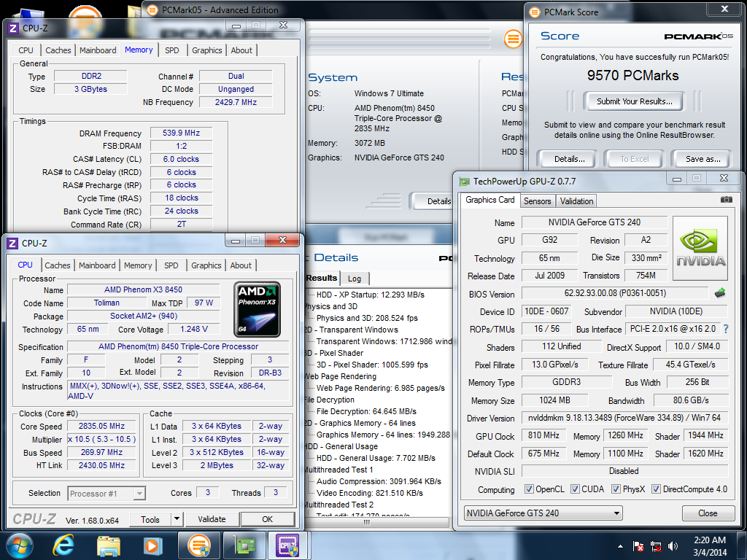The image size is (747, 560).
Task: Select 'File Decryption: 64.645 MB/s' row
Action: pyautogui.click(x=366, y=411)
